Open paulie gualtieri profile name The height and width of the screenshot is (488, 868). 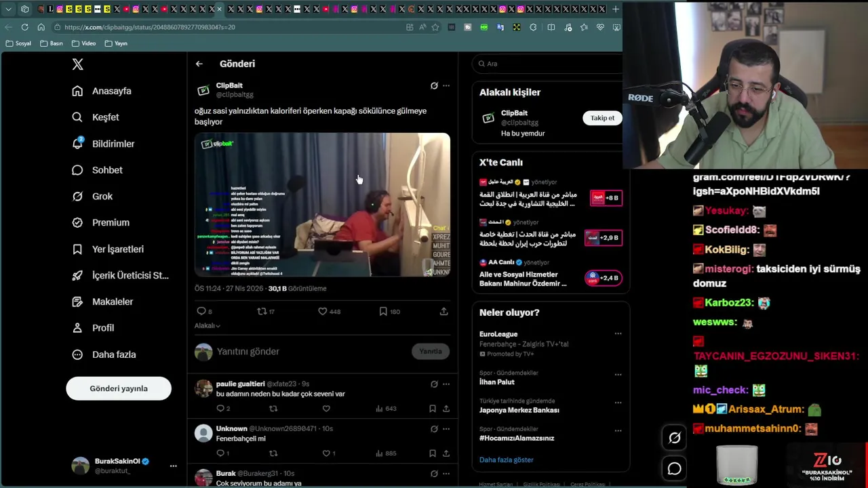tap(240, 384)
